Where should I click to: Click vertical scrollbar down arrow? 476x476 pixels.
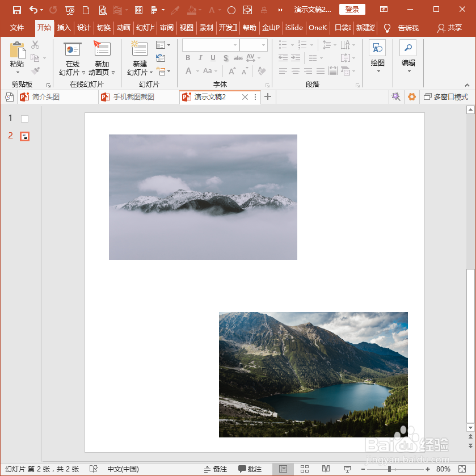click(x=470, y=427)
